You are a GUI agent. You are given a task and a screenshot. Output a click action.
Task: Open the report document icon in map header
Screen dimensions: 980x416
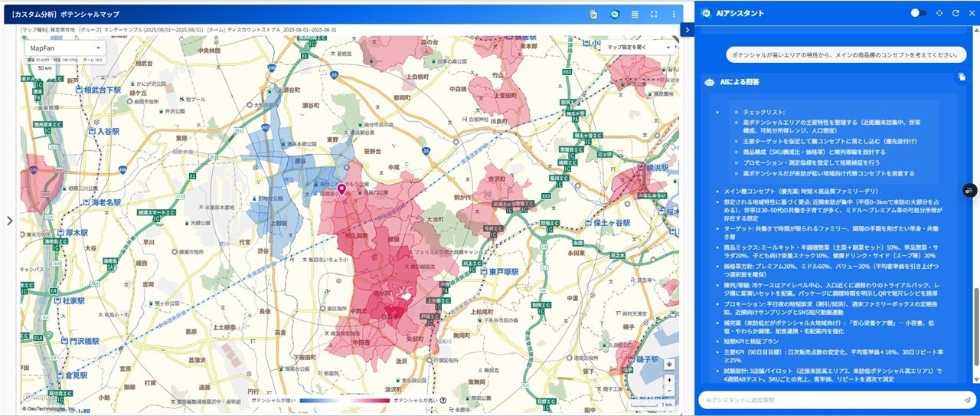[x=593, y=14]
